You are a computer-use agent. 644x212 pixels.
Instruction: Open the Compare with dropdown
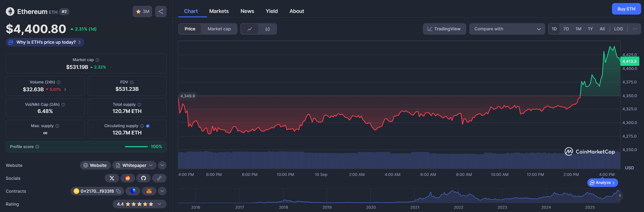tap(507, 29)
